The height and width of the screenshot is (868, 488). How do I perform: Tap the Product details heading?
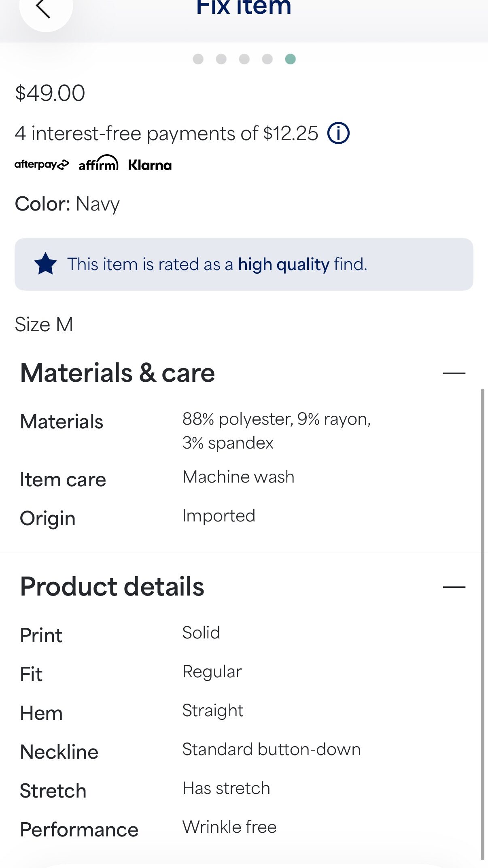coord(112,586)
